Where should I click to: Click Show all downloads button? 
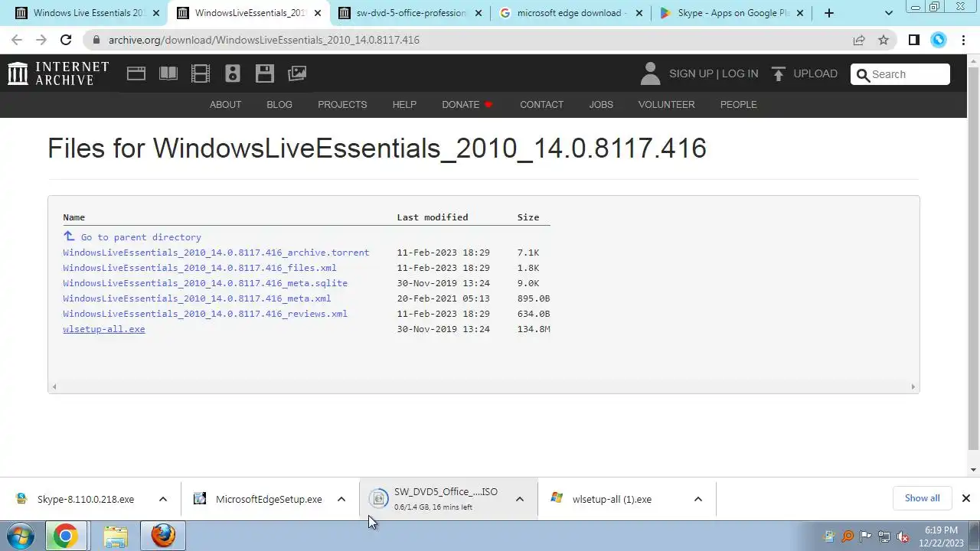[x=922, y=498]
